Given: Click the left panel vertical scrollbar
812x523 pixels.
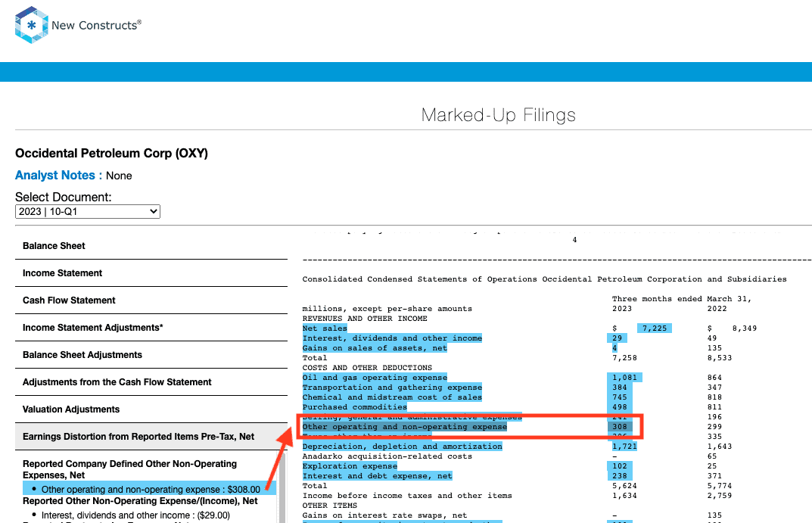Looking at the screenshot, I should click(283, 487).
